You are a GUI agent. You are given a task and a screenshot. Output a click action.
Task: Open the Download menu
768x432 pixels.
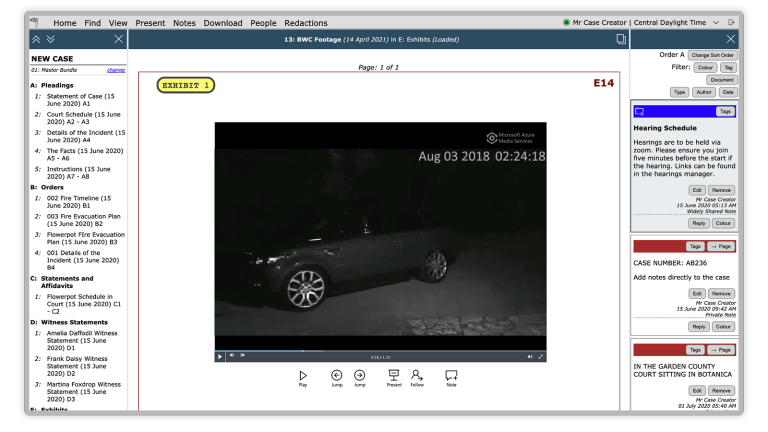tap(222, 22)
